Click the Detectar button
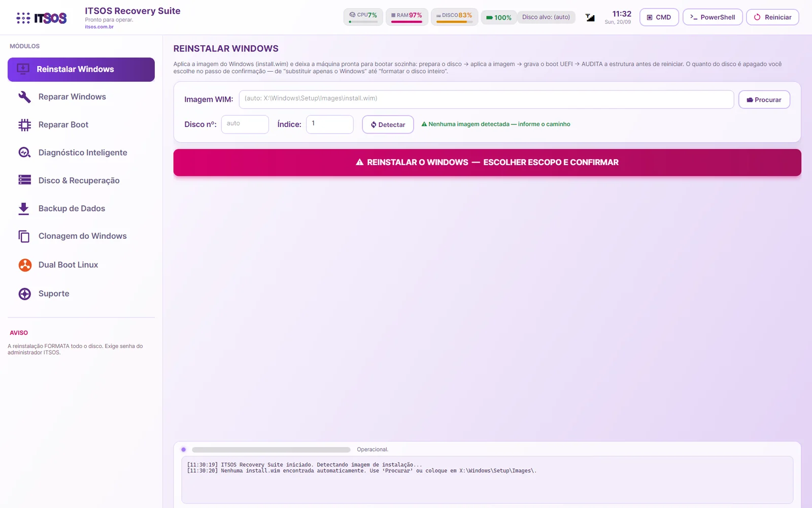812x508 pixels. (388, 124)
